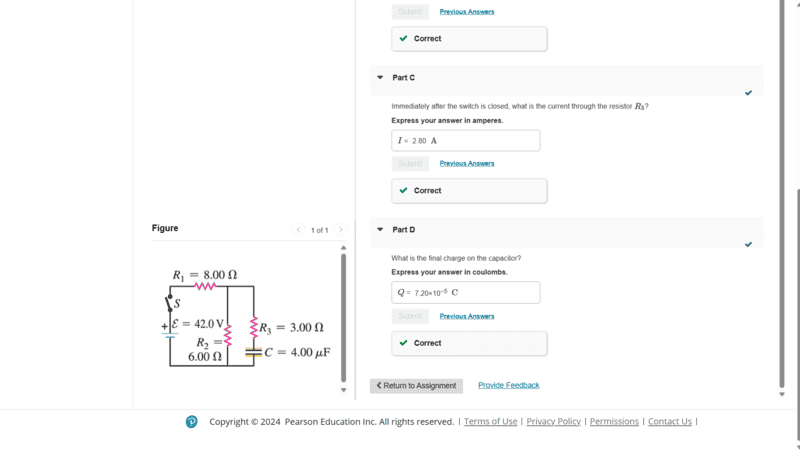The height and width of the screenshot is (450, 800).
Task: Click the circuit diagram figure
Action: [x=247, y=316]
